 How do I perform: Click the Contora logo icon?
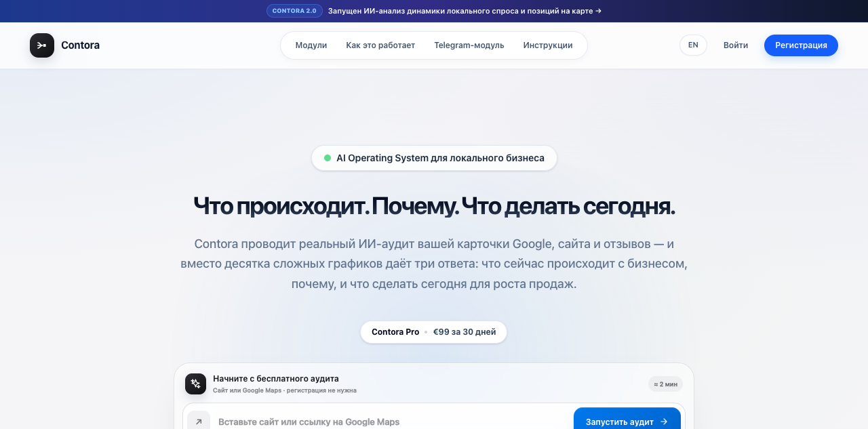point(42,45)
